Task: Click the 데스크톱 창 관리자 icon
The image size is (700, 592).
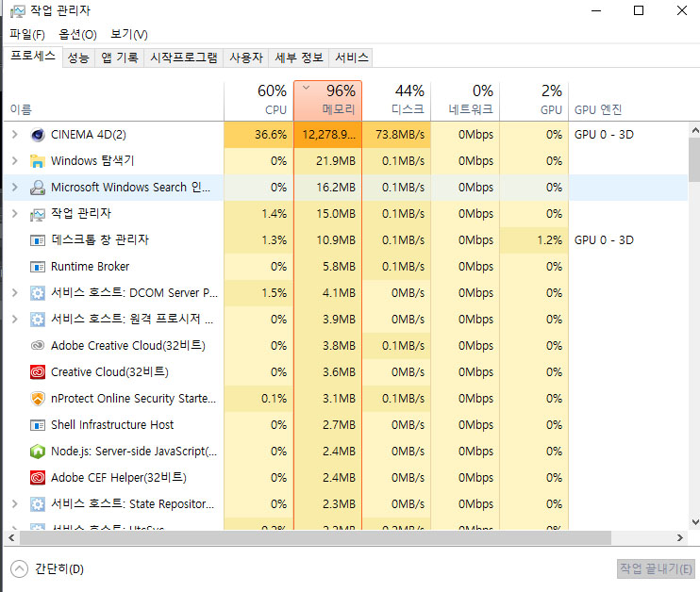Action: [38, 240]
